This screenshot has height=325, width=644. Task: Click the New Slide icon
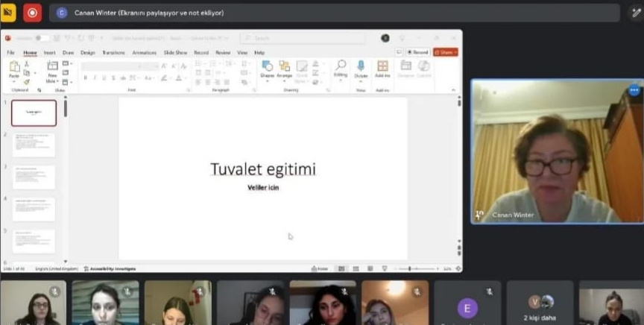[x=52, y=68]
